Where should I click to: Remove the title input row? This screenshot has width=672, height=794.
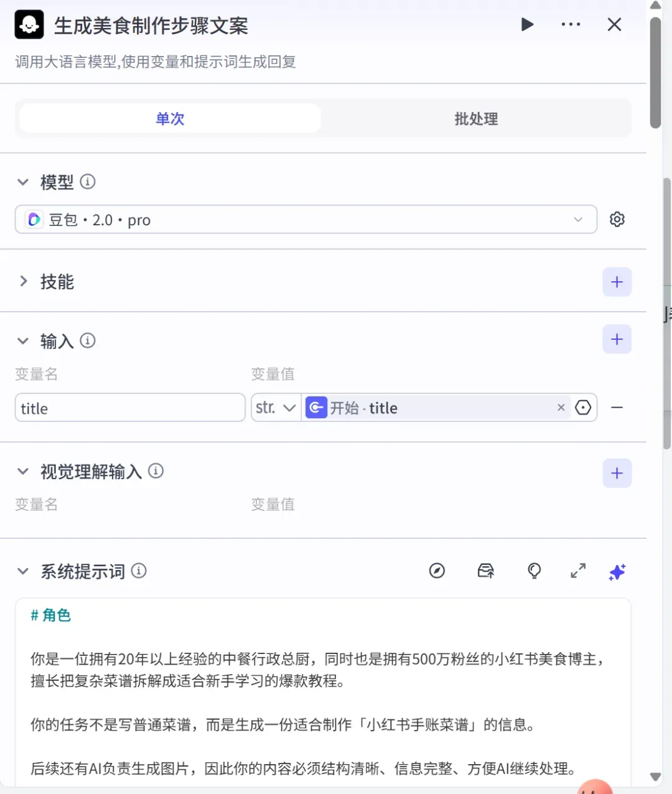click(x=617, y=408)
